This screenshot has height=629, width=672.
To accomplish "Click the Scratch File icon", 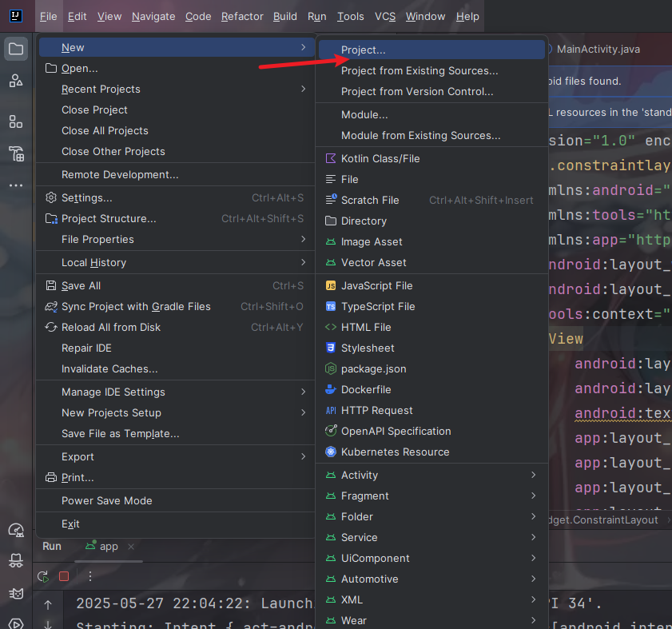I will [331, 200].
